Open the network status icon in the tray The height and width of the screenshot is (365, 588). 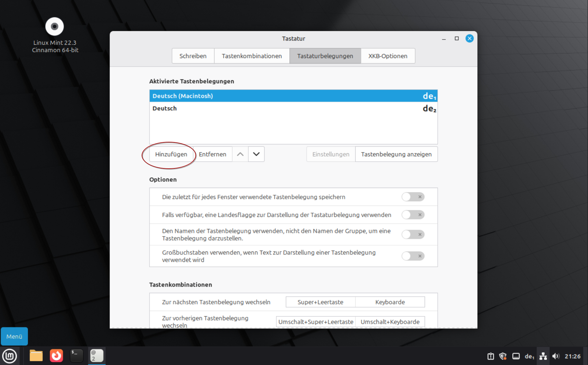tap(543, 356)
